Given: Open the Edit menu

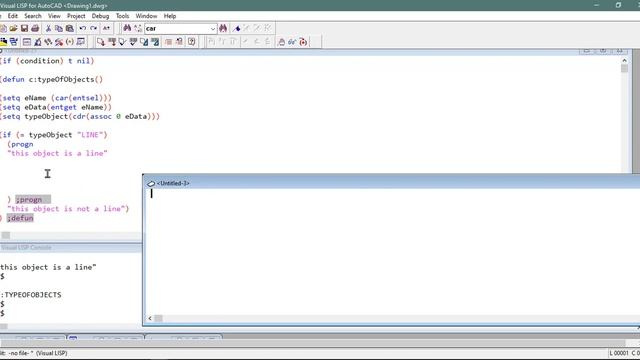Looking at the screenshot, I should pos(13,16).
